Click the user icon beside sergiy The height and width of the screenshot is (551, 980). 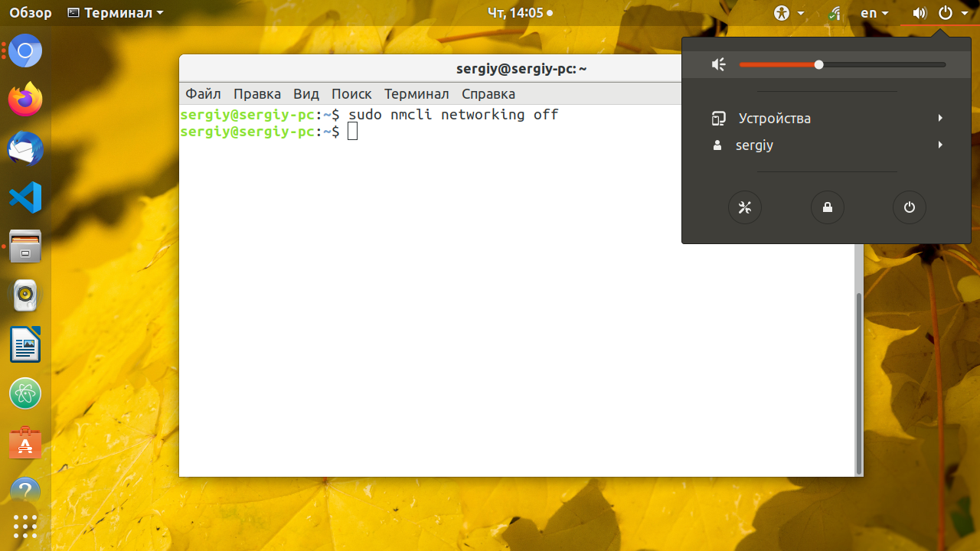tap(717, 145)
